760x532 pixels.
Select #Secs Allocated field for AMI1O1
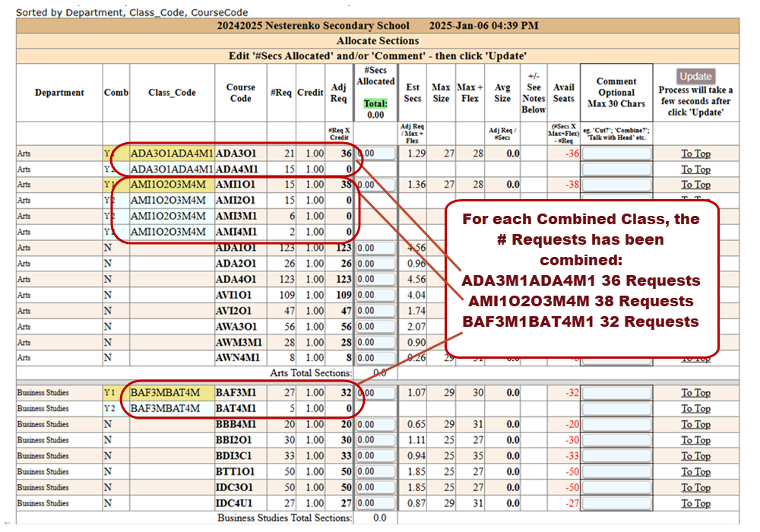click(x=375, y=185)
